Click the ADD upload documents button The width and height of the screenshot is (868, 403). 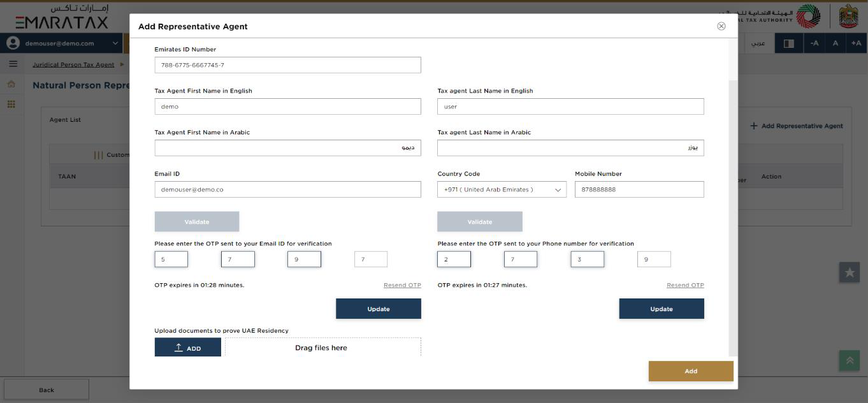point(187,348)
